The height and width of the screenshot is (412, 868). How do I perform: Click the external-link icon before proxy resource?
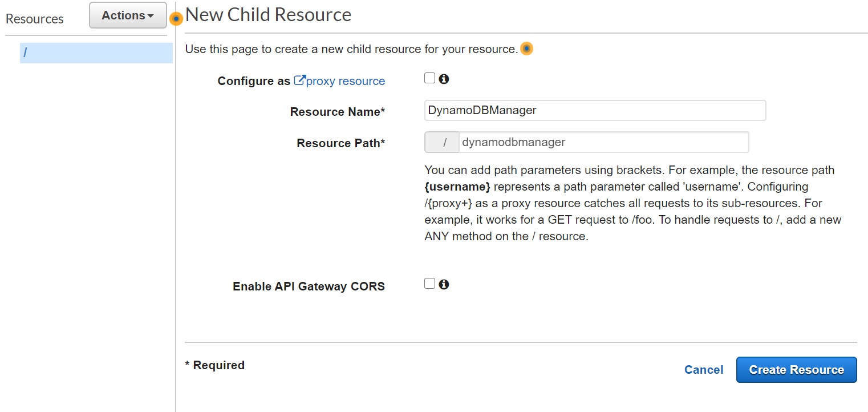[299, 80]
